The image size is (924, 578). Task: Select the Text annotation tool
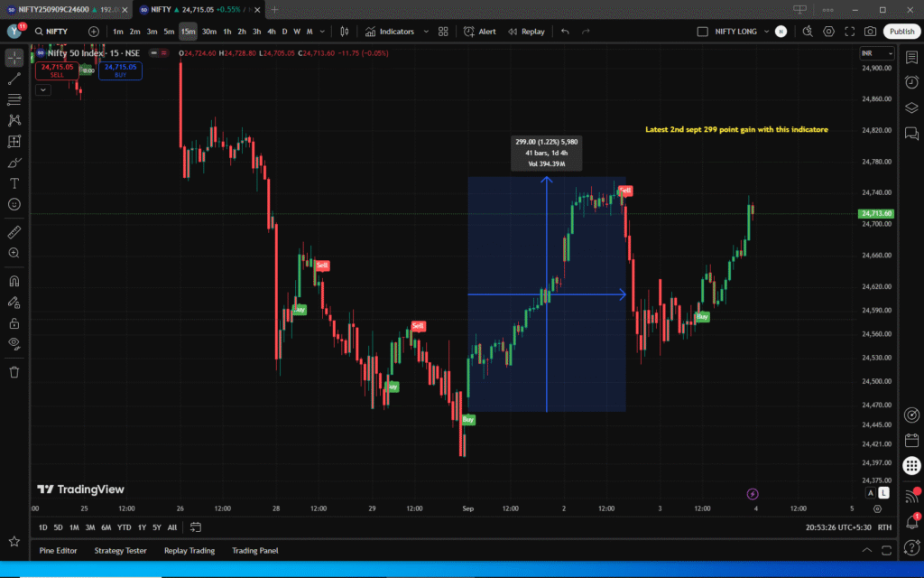pos(14,183)
